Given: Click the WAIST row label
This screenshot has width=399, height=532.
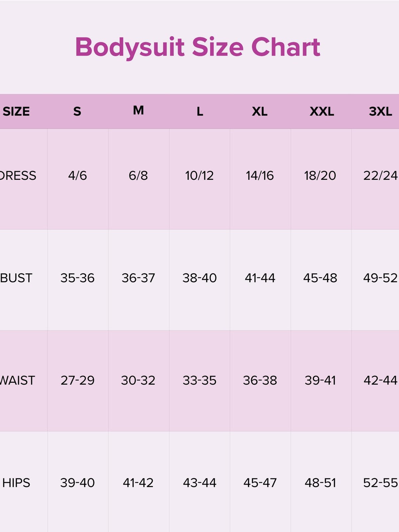Looking at the screenshot, I should click(17, 380).
